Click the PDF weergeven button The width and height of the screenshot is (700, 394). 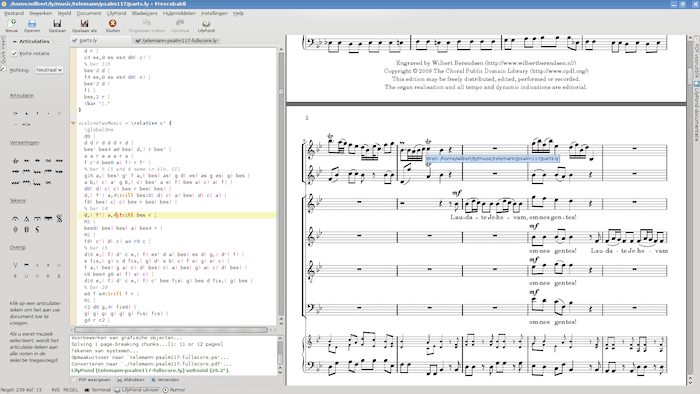pos(92,380)
